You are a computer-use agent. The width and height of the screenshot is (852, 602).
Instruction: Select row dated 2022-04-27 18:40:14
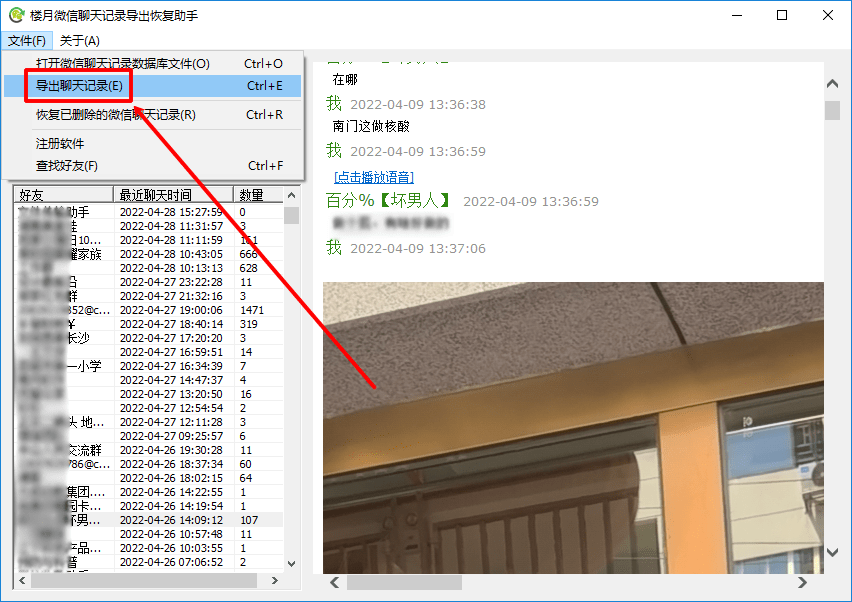click(148, 324)
